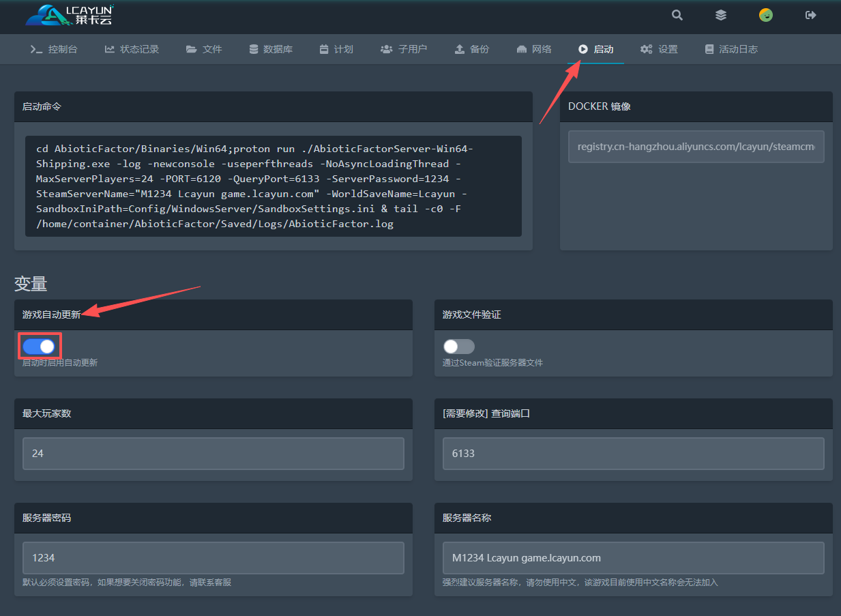Click the 服务器密码 password field

pyautogui.click(x=213, y=557)
